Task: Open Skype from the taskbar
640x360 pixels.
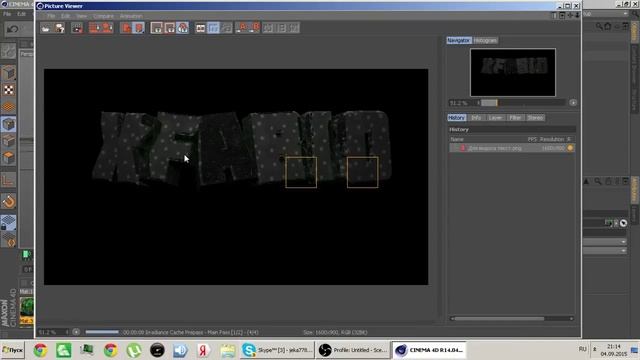Action: pyautogui.click(x=277, y=350)
